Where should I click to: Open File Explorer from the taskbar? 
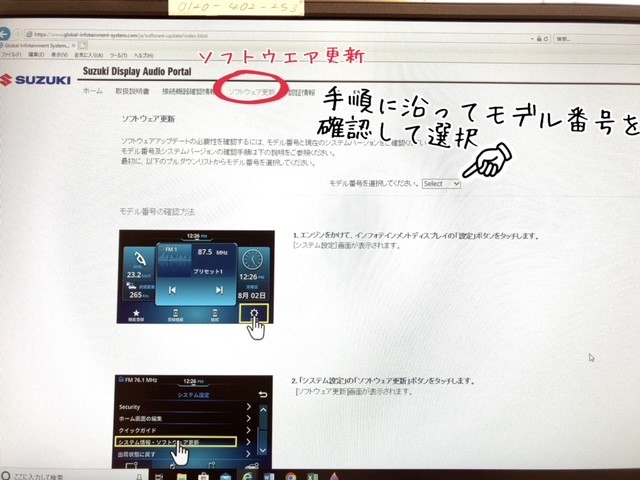coord(182,477)
